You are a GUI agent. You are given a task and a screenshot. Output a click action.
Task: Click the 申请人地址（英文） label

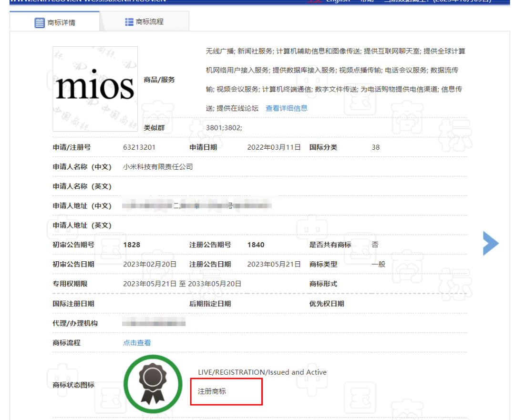(82, 225)
